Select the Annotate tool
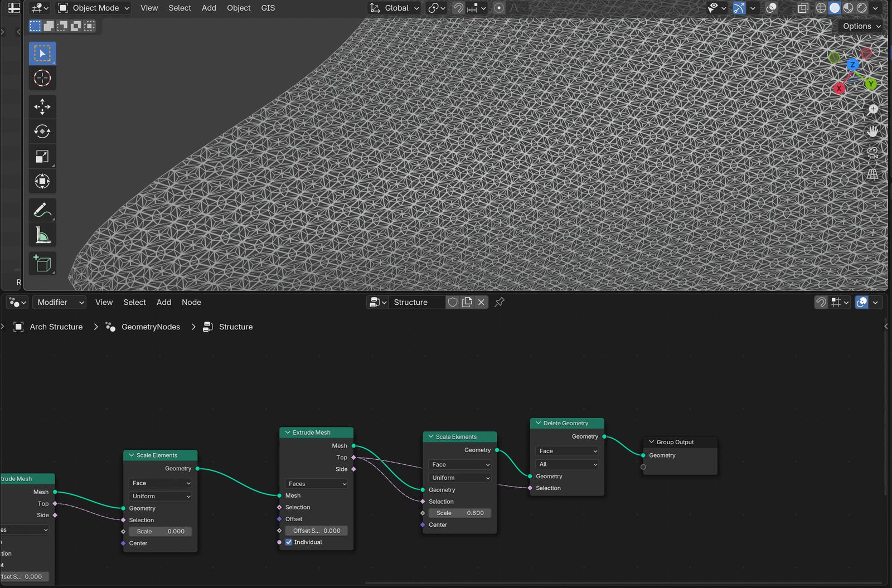Image resolution: width=892 pixels, height=588 pixels. [x=42, y=210]
